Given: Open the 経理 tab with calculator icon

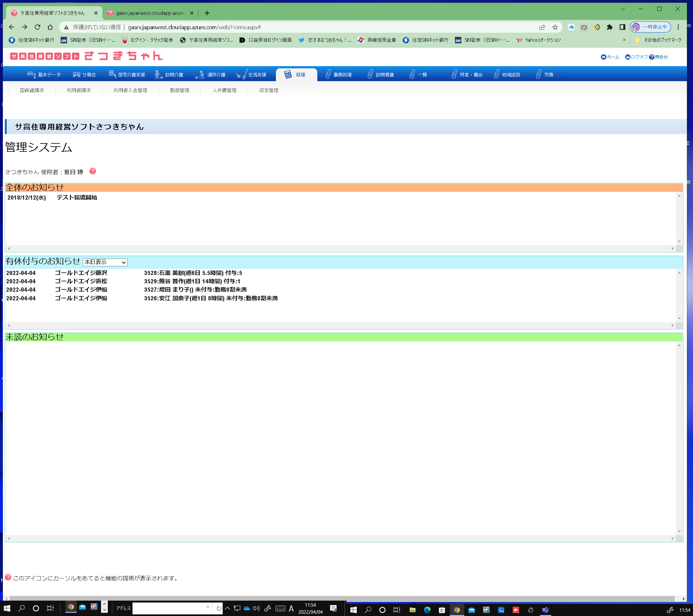Looking at the screenshot, I should (x=296, y=74).
